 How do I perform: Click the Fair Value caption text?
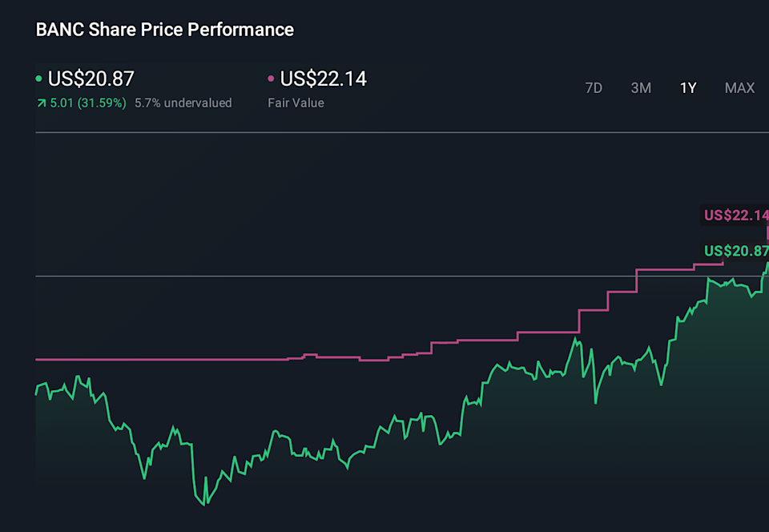(296, 103)
